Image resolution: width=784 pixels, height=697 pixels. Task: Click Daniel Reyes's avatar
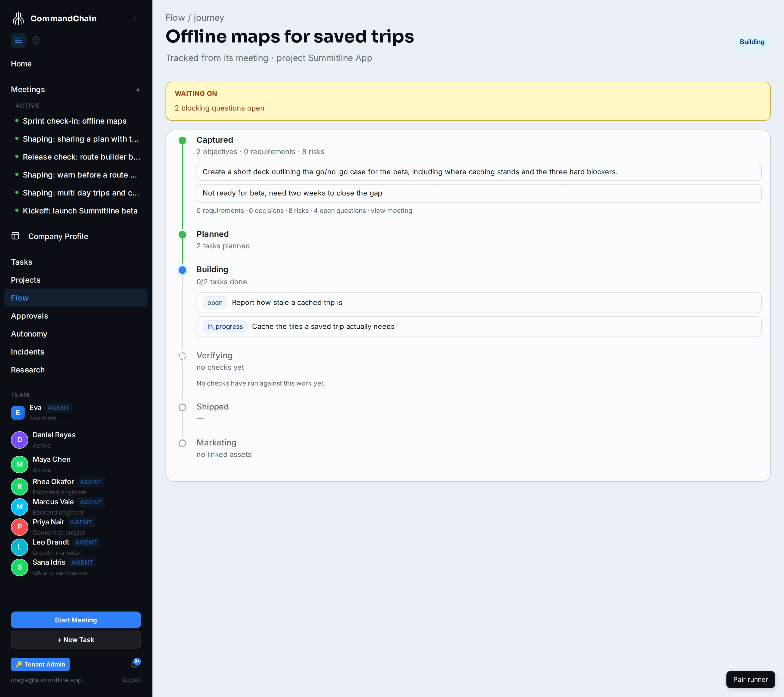click(20, 440)
